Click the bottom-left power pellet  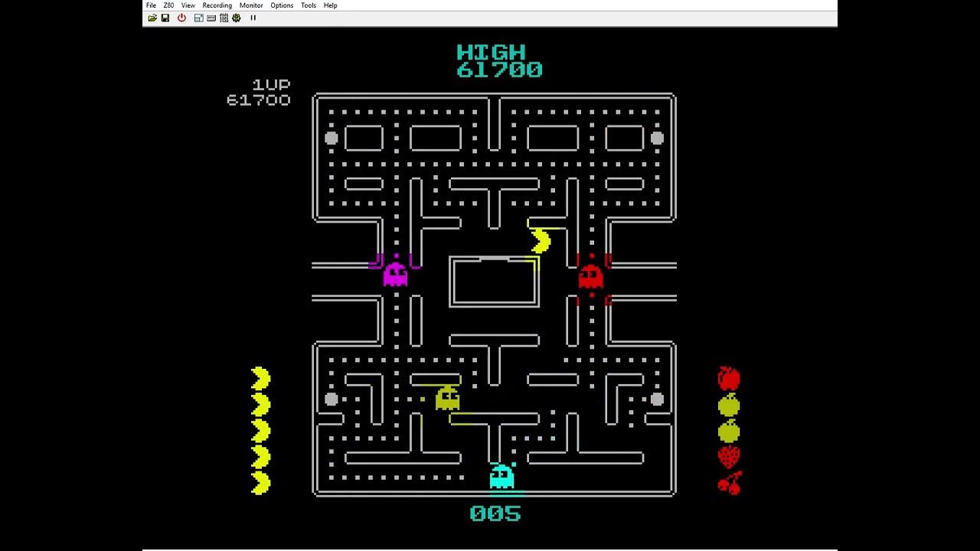click(x=331, y=399)
